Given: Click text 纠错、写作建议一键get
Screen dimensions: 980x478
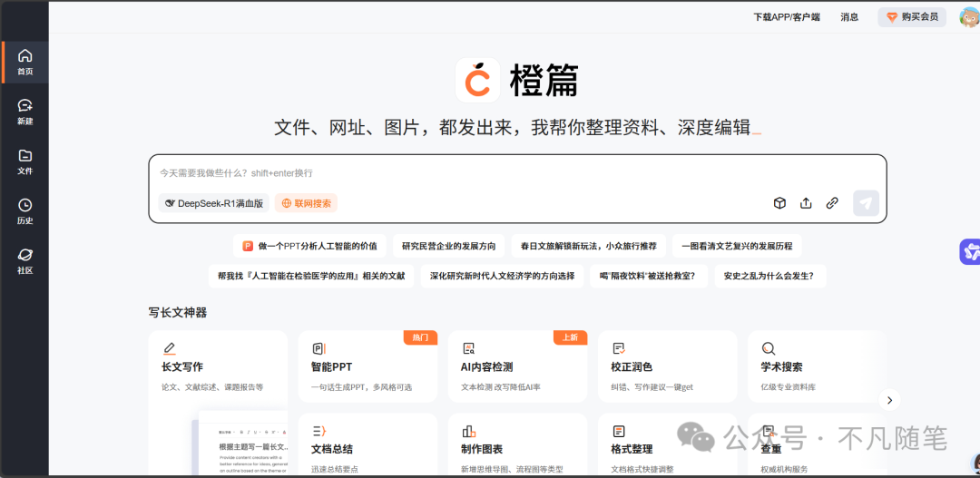Looking at the screenshot, I should point(652,387).
